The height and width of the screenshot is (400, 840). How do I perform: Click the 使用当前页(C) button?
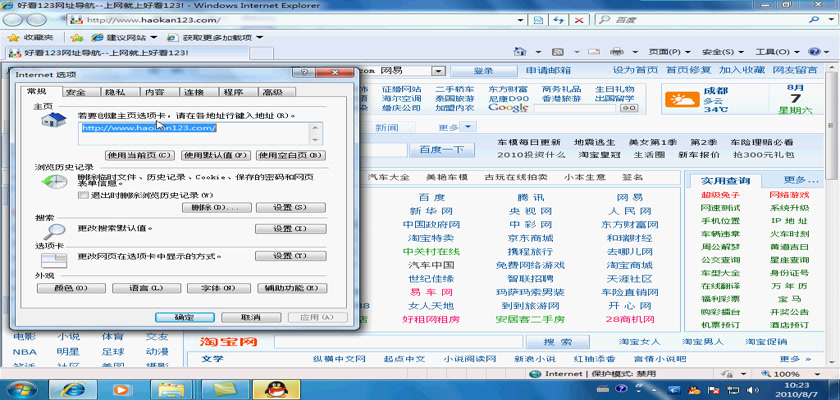pyautogui.click(x=140, y=155)
